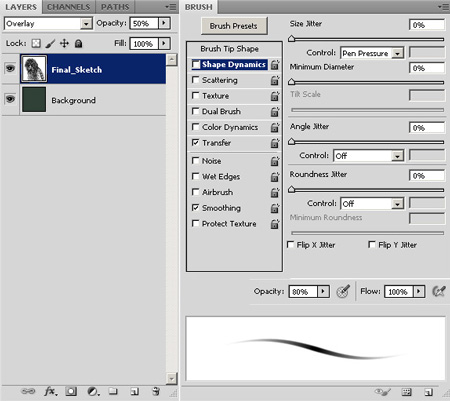Screen dimensions: 450x401
Task: Click the lock position move icon
Action: click(x=64, y=43)
